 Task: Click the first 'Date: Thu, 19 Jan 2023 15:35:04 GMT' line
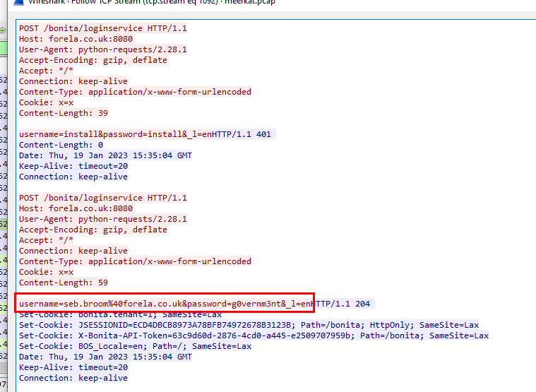(105, 155)
